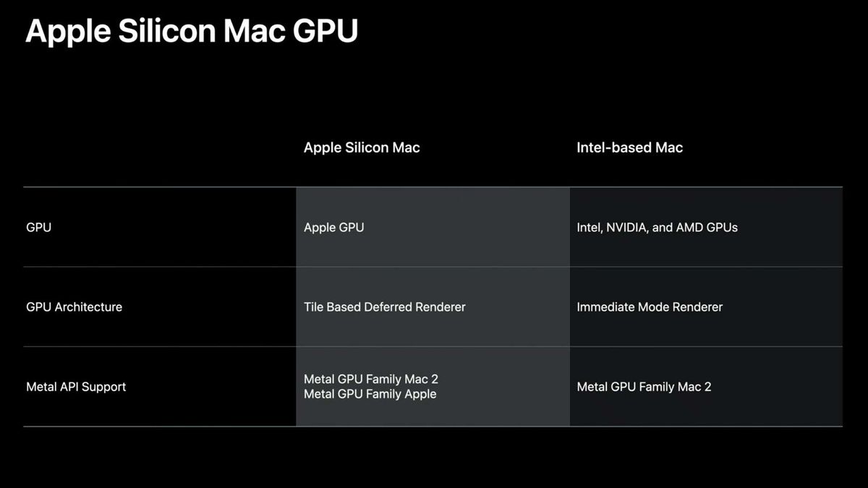Click the word Support in Metal API row label
The height and width of the screenshot is (488, 868).
(104, 387)
